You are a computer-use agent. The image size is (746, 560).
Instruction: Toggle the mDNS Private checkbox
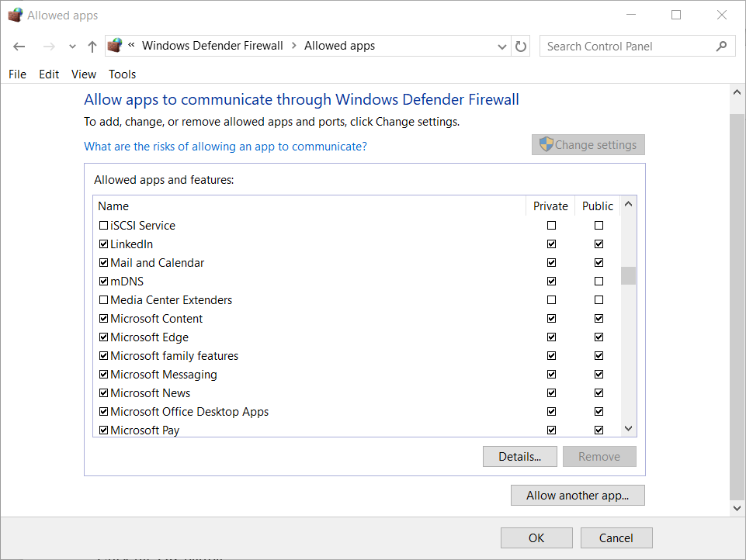551,282
